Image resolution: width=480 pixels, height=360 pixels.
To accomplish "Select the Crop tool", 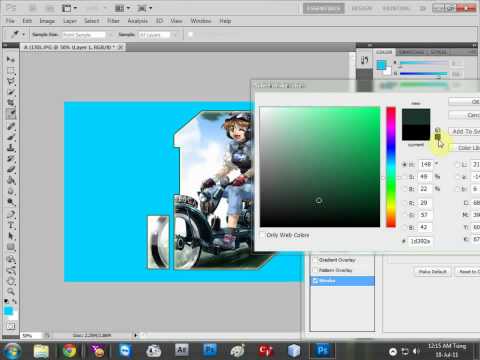I will (x=11, y=103).
